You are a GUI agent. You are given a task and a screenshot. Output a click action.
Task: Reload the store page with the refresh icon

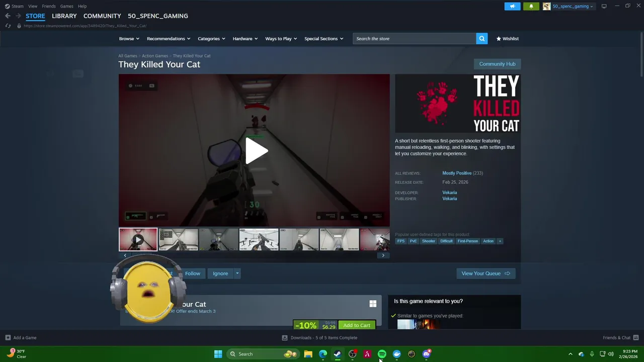pyautogui.click(x=8, y=26)
